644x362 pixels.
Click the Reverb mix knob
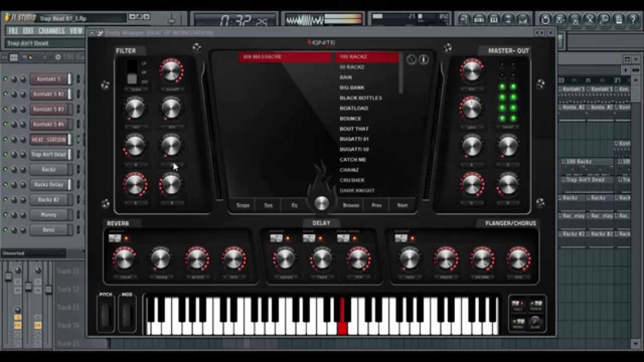click(233, 259)
